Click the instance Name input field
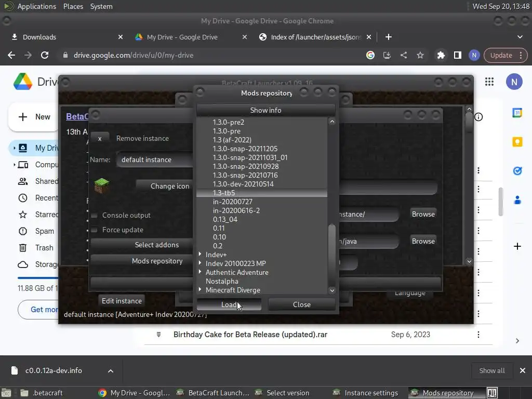 (x=155, y=159)
